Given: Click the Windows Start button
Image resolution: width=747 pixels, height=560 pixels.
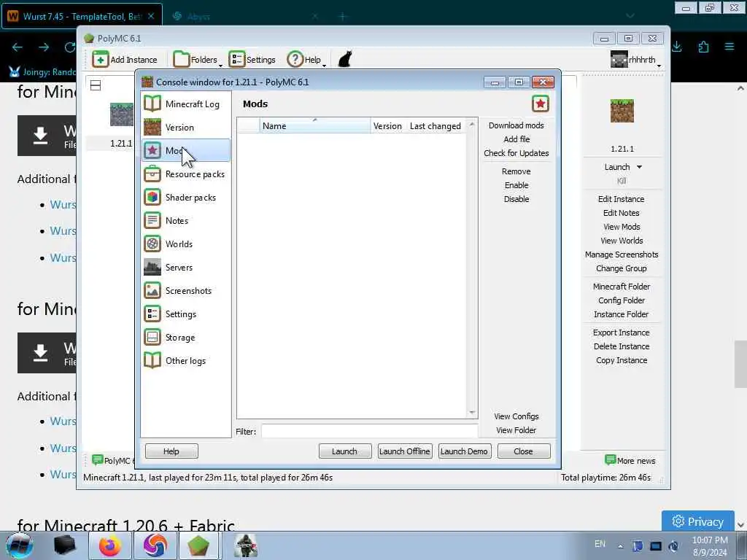Looking at the screenshot, I should pos(19,545).
